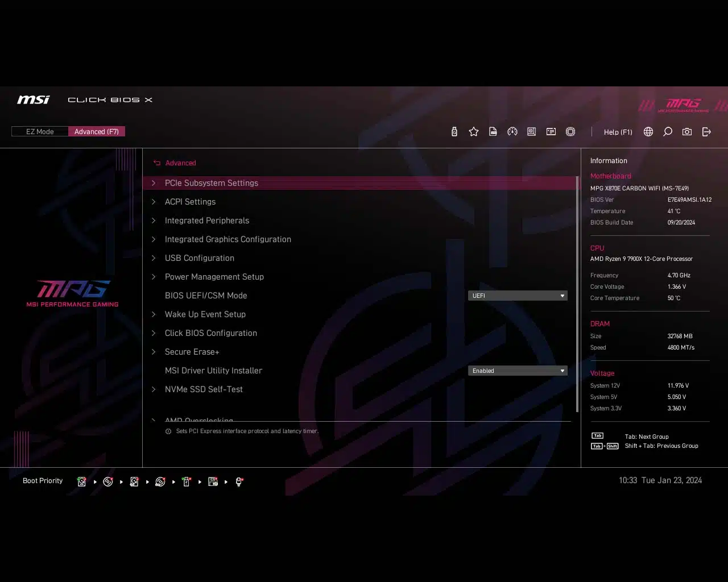Screen dimensions: 728x582
Task: Select BIOS UEFI/CSM Mode label
Action: click(x=206, y=296)
